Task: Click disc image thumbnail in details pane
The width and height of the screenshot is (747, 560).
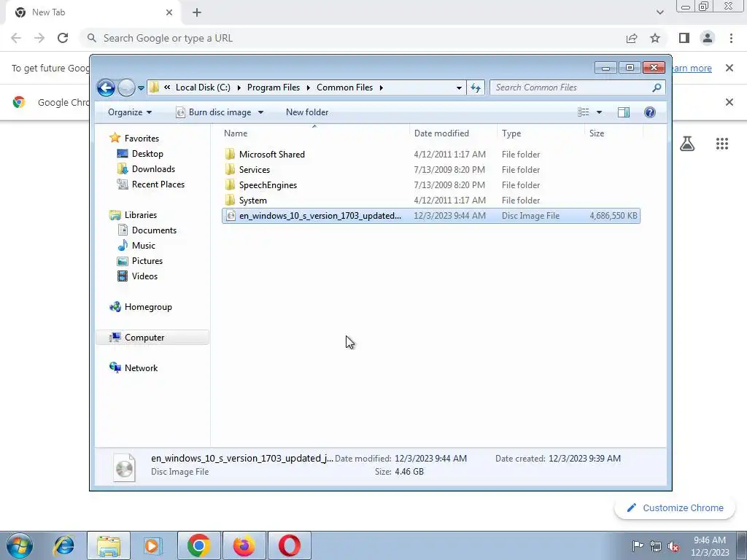Action: 124,467
